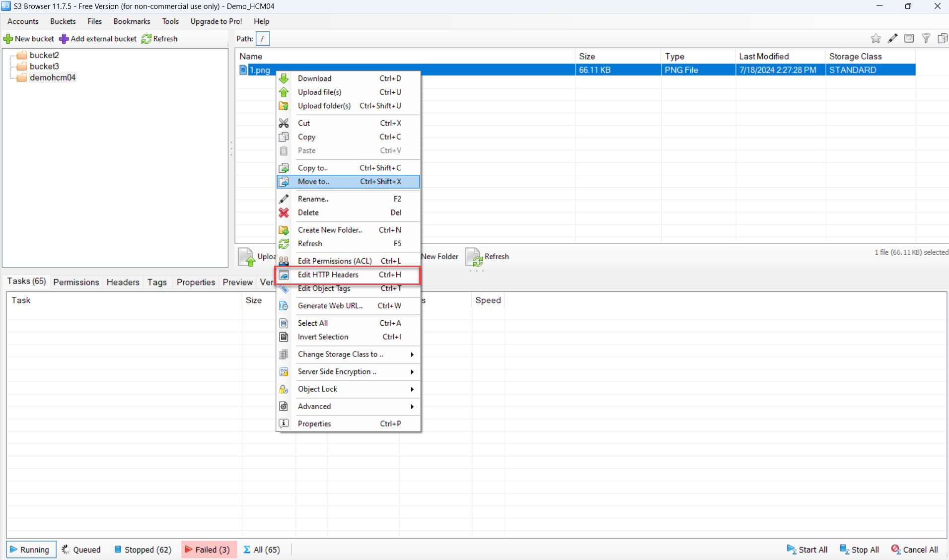Show Stopped (62) tasks filter
Image resolution: width=949 pixels, height=560 pixels.
coord(143,550)
